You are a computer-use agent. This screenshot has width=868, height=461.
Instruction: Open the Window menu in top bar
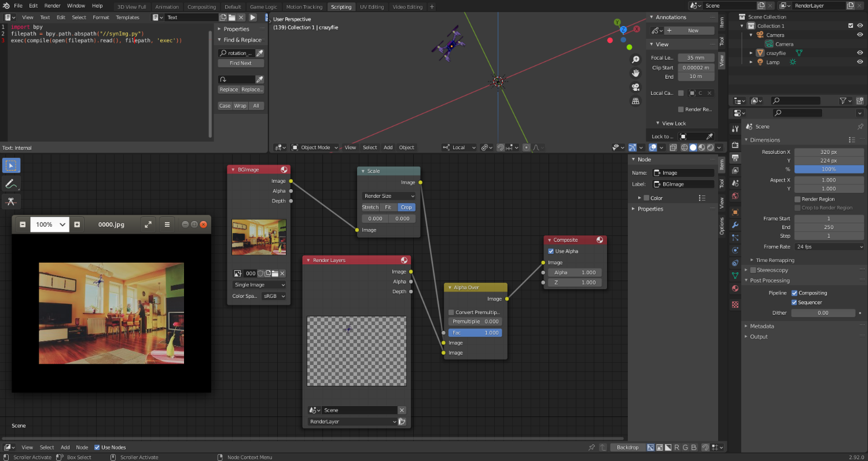(76, 5)
